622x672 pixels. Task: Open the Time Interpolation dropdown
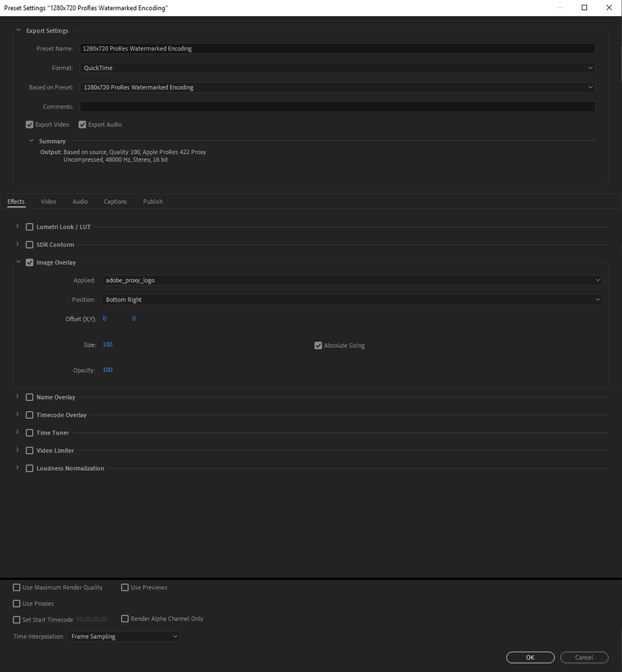pos(124,636)
